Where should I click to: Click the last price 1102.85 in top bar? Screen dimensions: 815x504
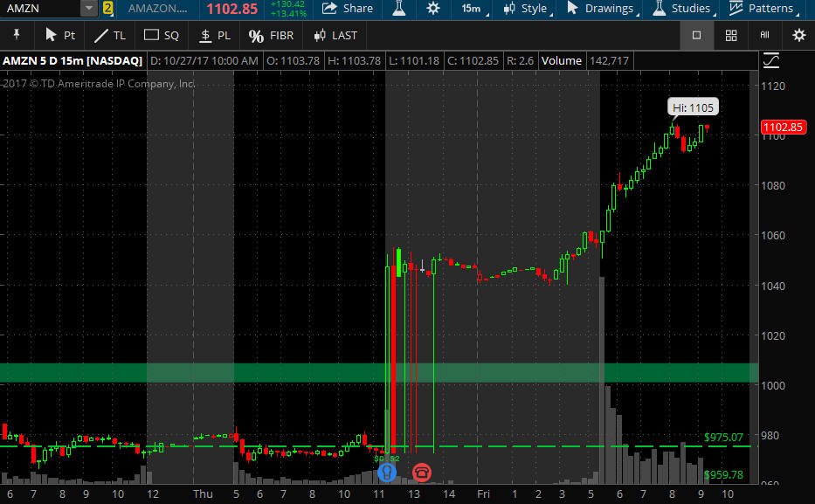tap(231, 9)
